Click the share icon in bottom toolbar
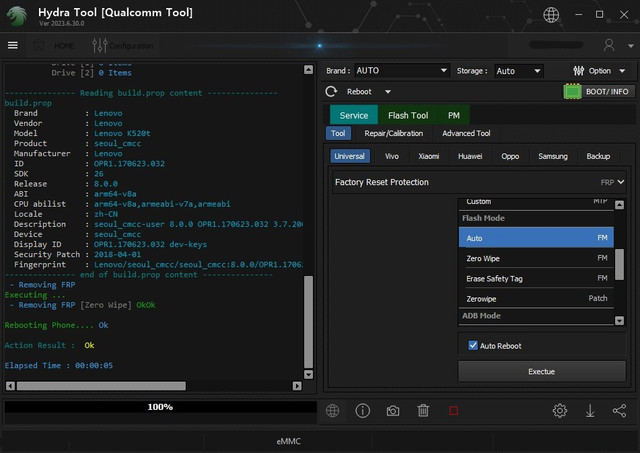Image resolution: width=640 pixels, height=453 pixels. [x=619, y=411]
